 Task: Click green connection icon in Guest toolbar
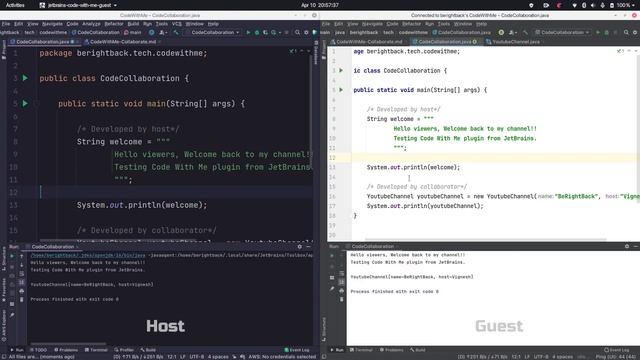[501, 32]
